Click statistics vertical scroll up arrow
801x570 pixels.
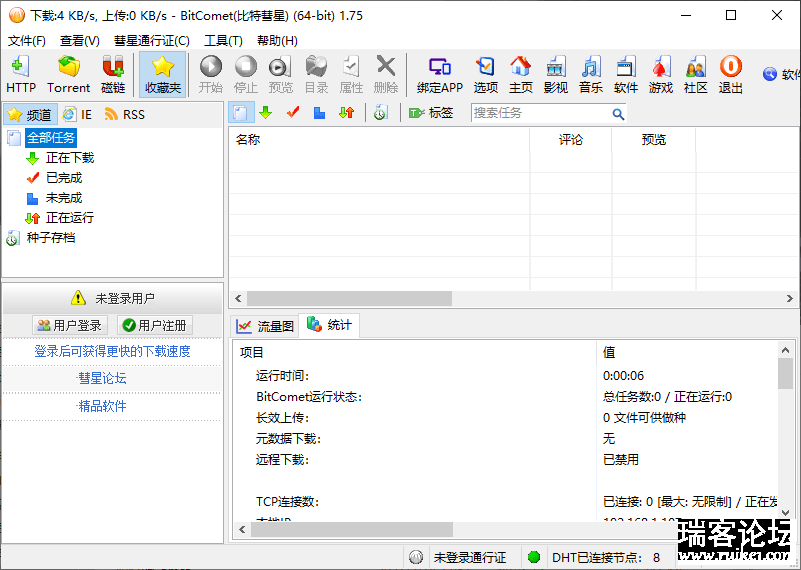pos(786,350)
